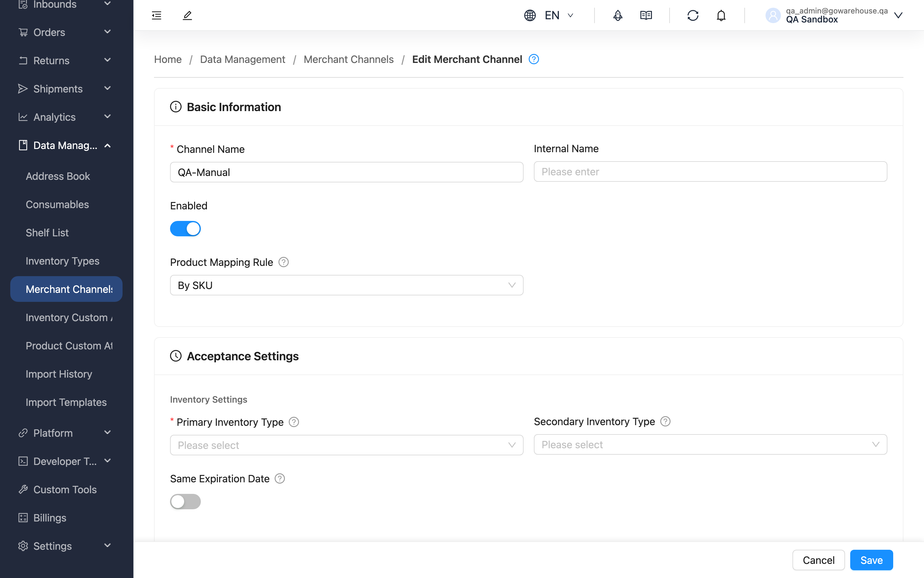Screen dimensions: 924x578
Task: Click the qa_admin@gowarehouse.qa account label
Action: point(836,11)
